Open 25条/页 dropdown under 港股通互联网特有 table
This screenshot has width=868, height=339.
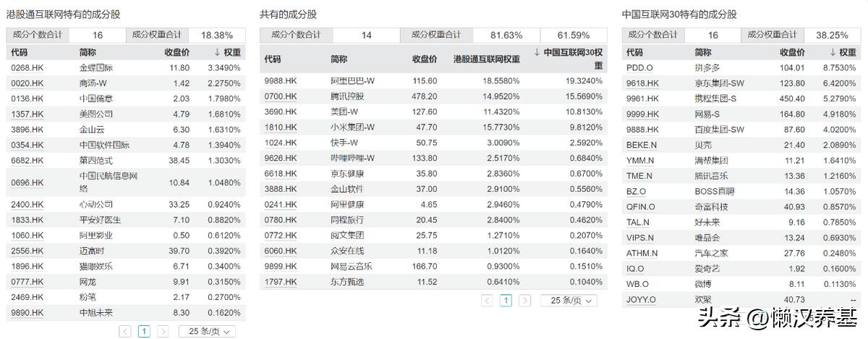tap(205, 331)
